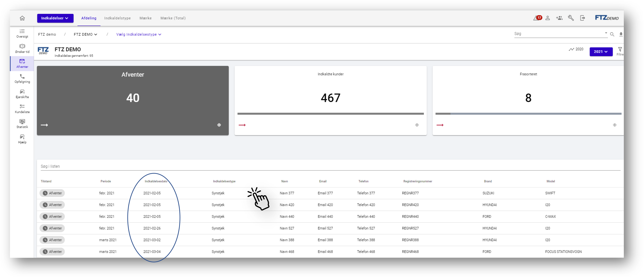The width and height of the screenshot is (644, 278).
Task: Click the logout icon
Action: point(582,18)
